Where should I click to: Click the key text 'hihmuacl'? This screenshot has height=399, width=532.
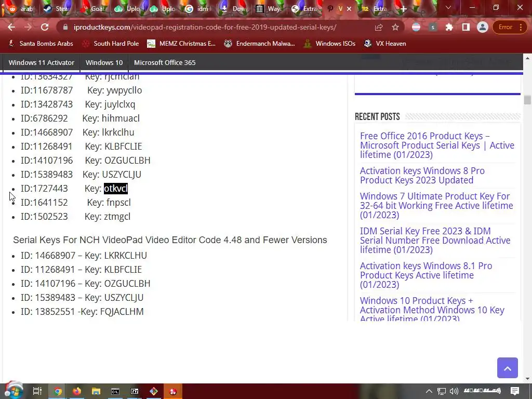point(121,118)
